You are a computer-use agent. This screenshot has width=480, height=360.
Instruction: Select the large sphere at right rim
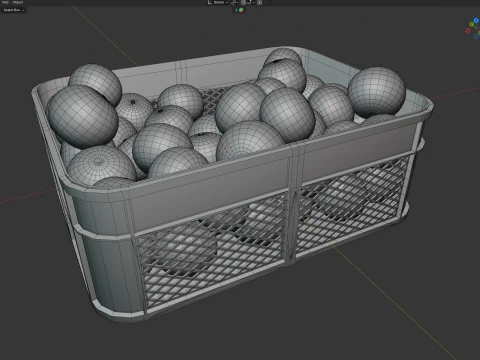(377, 92)
